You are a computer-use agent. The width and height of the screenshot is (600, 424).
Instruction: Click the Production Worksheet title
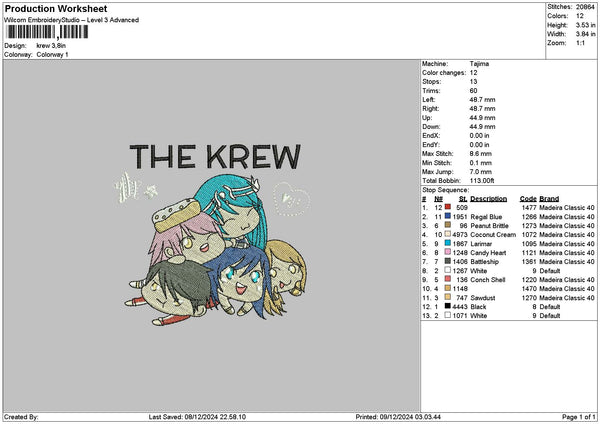pyautogui.click(x=56, y=8)
